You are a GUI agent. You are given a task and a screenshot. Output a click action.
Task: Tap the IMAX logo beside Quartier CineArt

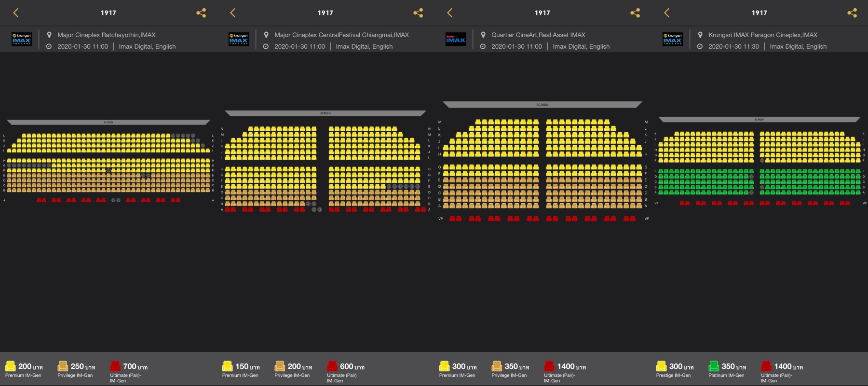456,39
